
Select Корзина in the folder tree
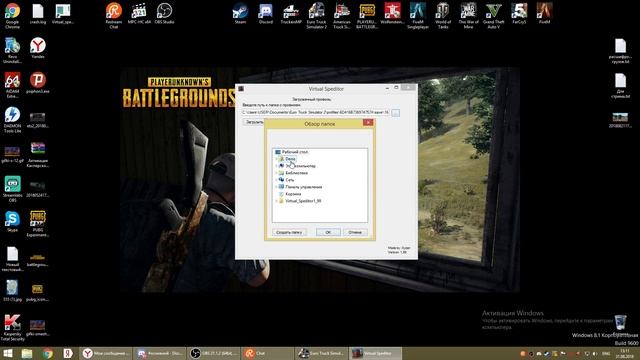pyautogui.click(x=293, y=194)
